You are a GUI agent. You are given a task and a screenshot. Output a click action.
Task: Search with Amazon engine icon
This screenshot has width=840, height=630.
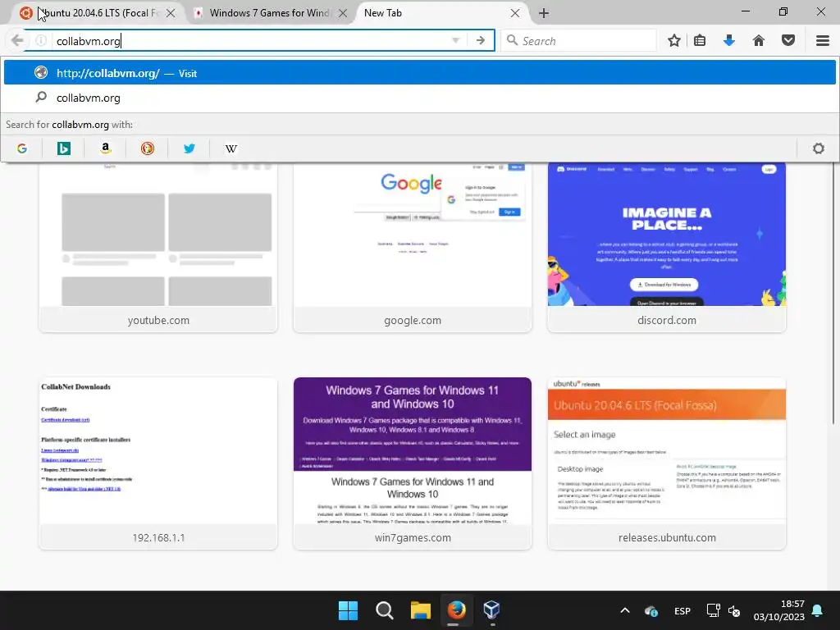[106, 148]
